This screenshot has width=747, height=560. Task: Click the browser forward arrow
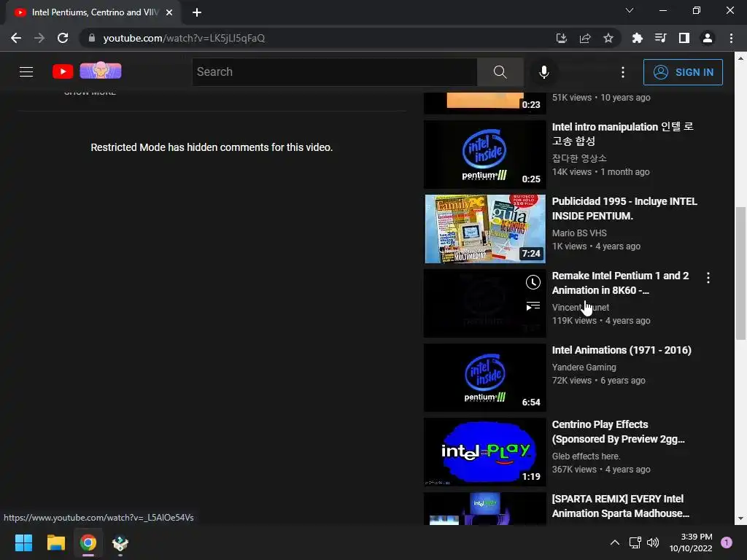point(39,38)
